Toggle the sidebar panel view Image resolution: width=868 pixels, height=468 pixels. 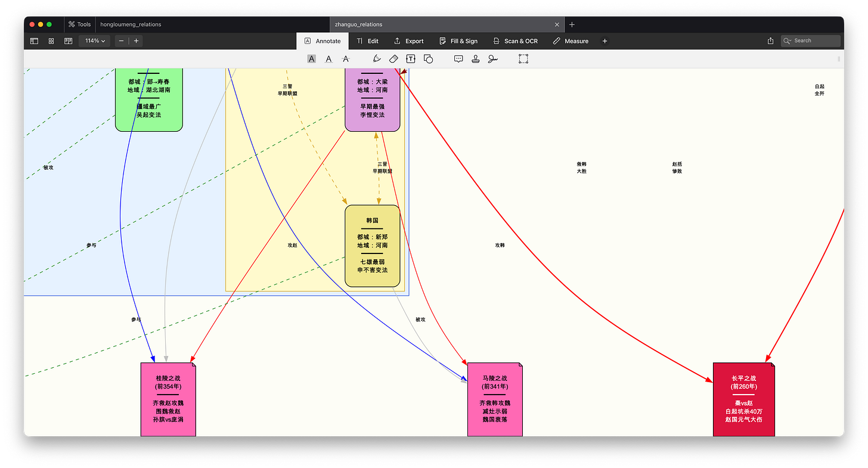[34, 41]
